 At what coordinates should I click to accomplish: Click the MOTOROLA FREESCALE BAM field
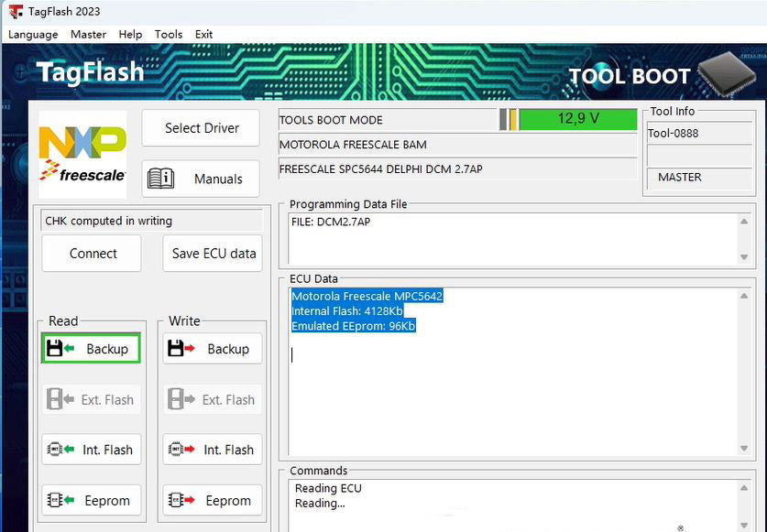[457, 145]
